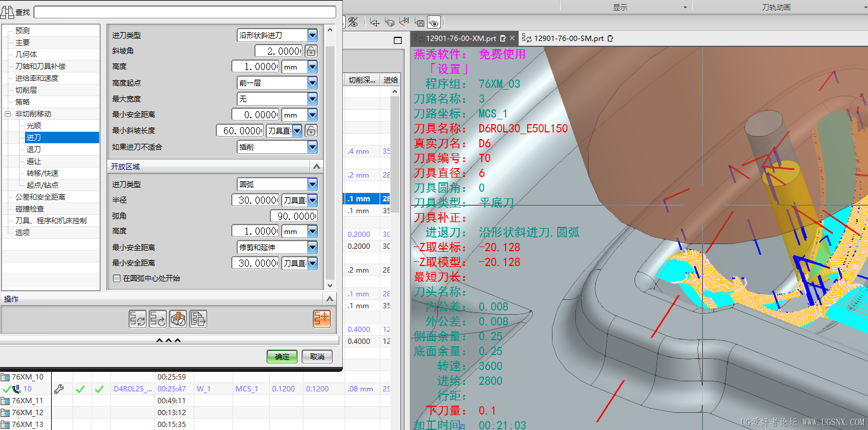Click the find search input field
This screenshot has width=868, height=430.
click(185, 12)
